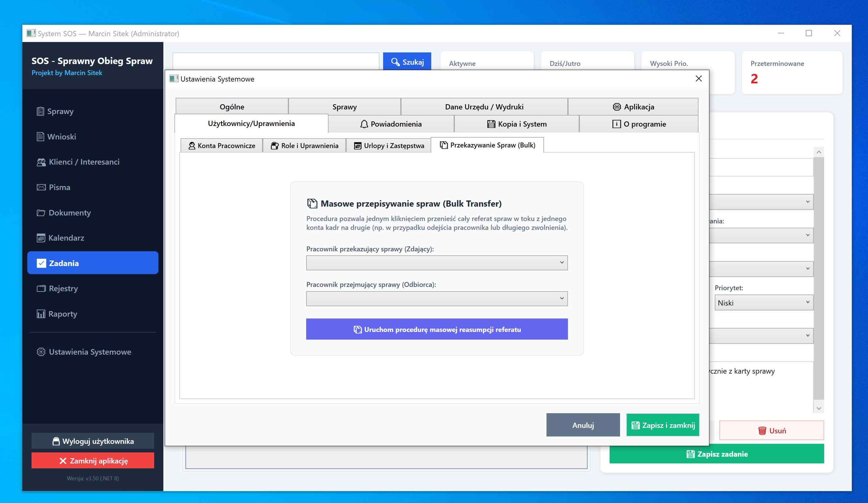Open Ustawienia Systemowe from sidebar
The width and height of the screenshot is (868, 503).
click(x=93, y=352)
